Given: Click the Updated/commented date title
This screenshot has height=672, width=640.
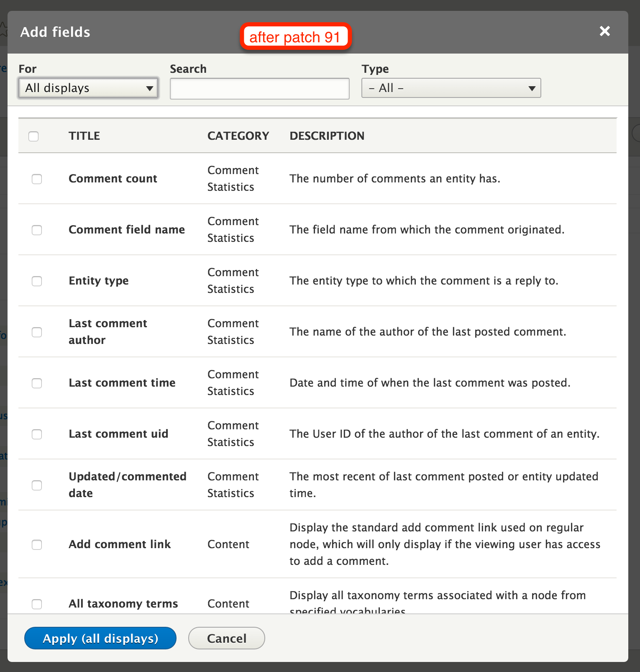Looking at the screenshot, I should [x=128, y=485].
